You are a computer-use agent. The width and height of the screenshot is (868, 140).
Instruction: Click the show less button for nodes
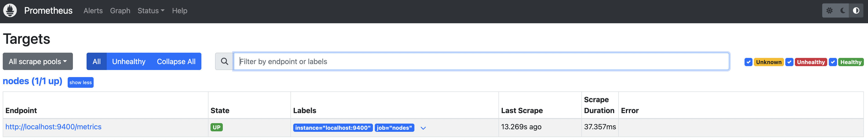point(80,82)
